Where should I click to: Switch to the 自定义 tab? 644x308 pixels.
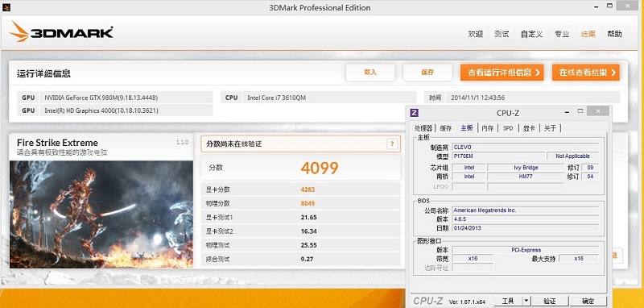click(x=531, y=34)
